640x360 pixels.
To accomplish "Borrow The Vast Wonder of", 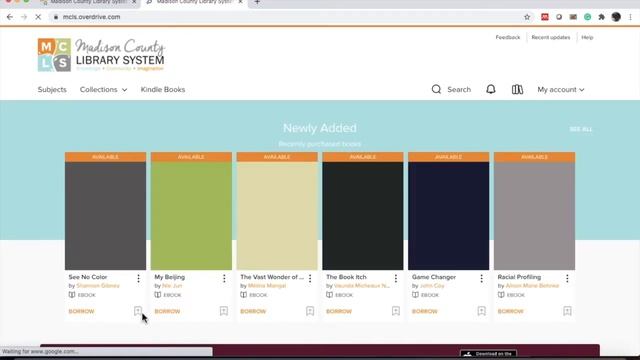I will tap(253, 311).
